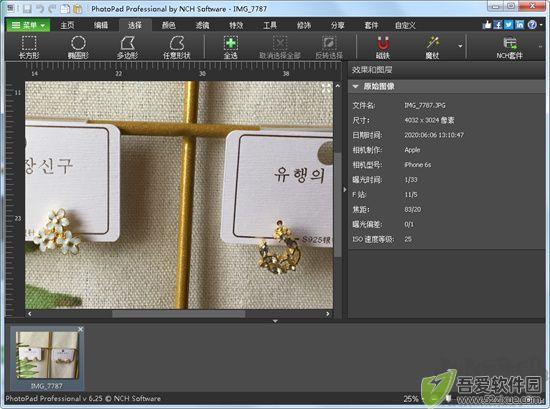Switch to the 颜色 tab
Image resolution: width=550 pixels, height=409 pixels.
169,25
